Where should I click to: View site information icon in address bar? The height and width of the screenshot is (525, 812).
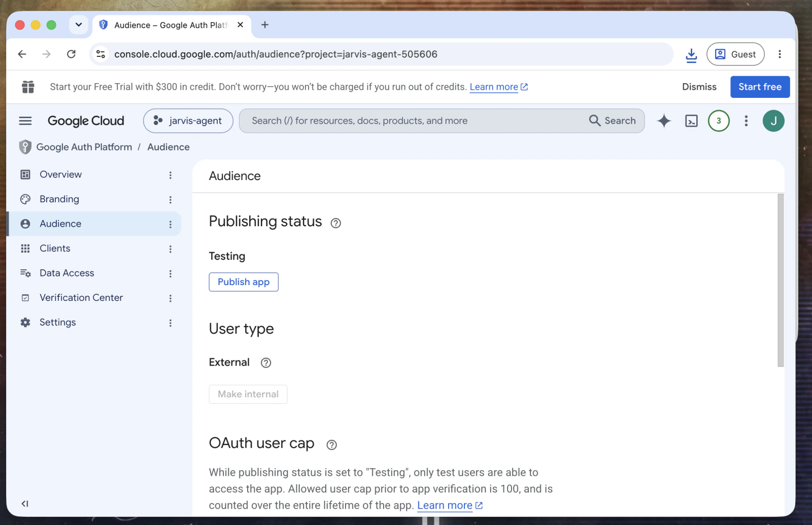pyautogui.click(x=101, y=54)
